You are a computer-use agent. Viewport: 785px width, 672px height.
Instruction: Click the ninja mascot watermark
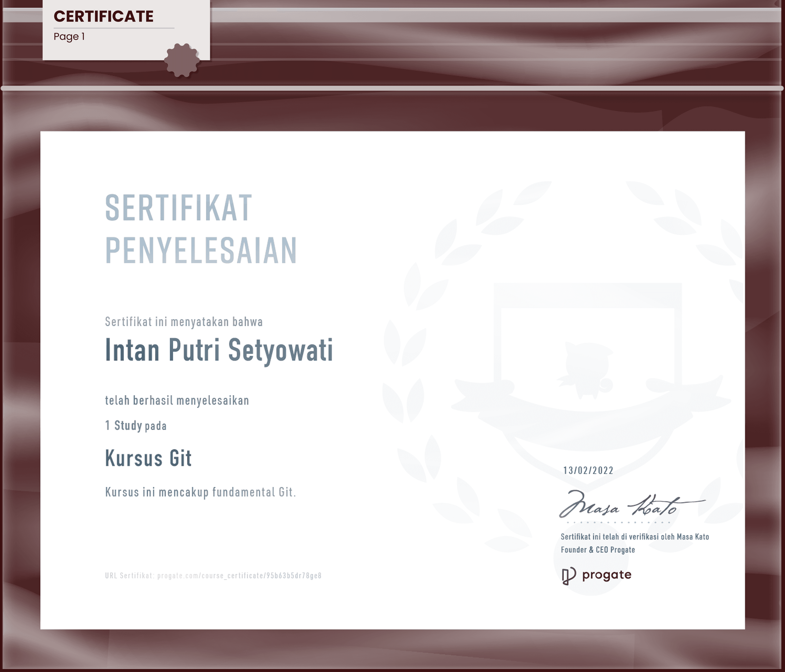pos(587,369)
